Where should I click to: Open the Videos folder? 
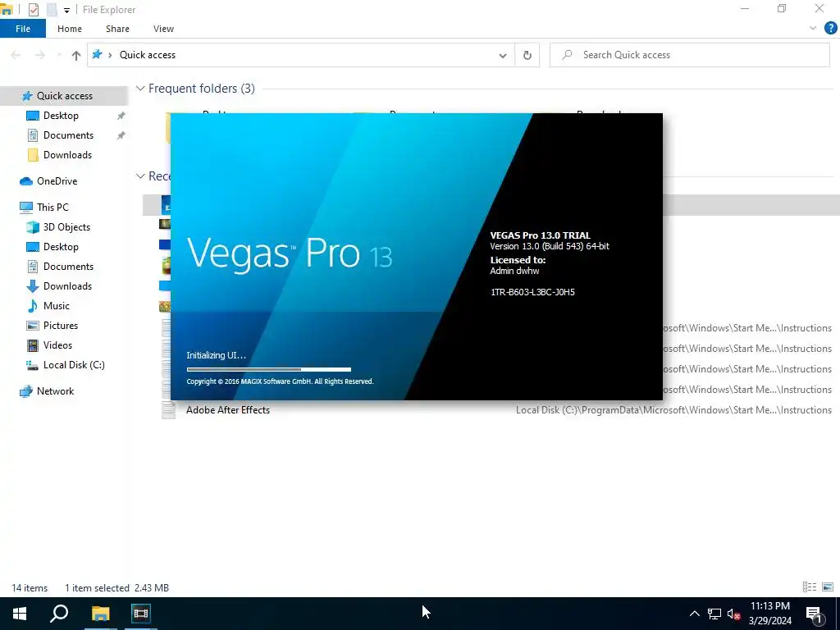pyautogui.click(x=57, y=345)
